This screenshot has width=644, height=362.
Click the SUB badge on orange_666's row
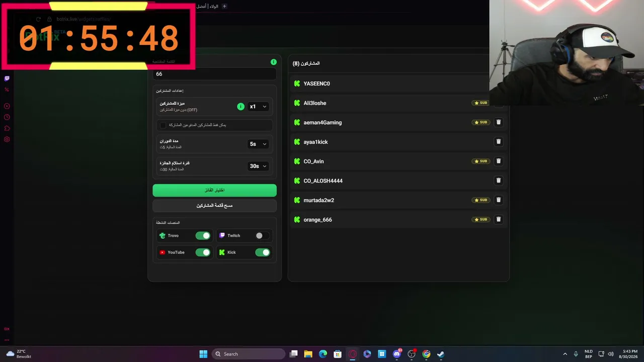[x=480, y=220]
